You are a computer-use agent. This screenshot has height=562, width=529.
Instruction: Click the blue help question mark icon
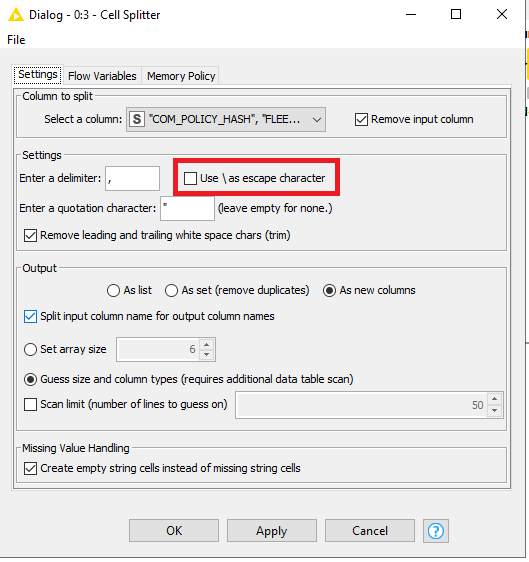(435, 531)
